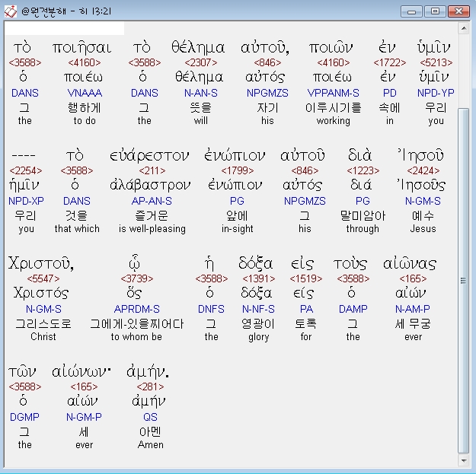
Task: Click the parsing code DAMP
Action: coord(353,309)
